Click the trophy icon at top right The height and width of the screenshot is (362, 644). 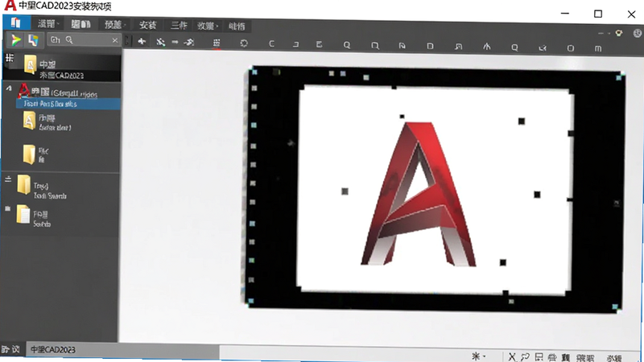coord(619,33)
